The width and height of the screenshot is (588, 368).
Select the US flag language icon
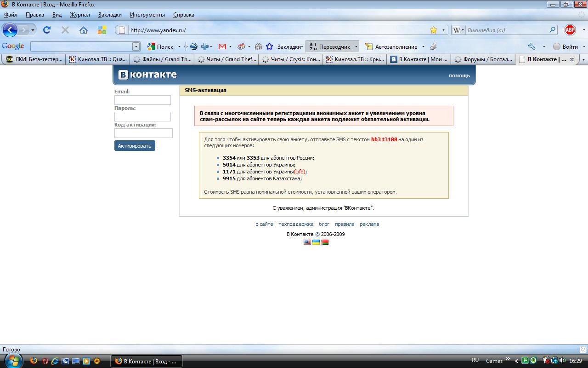tap(307, 242)
